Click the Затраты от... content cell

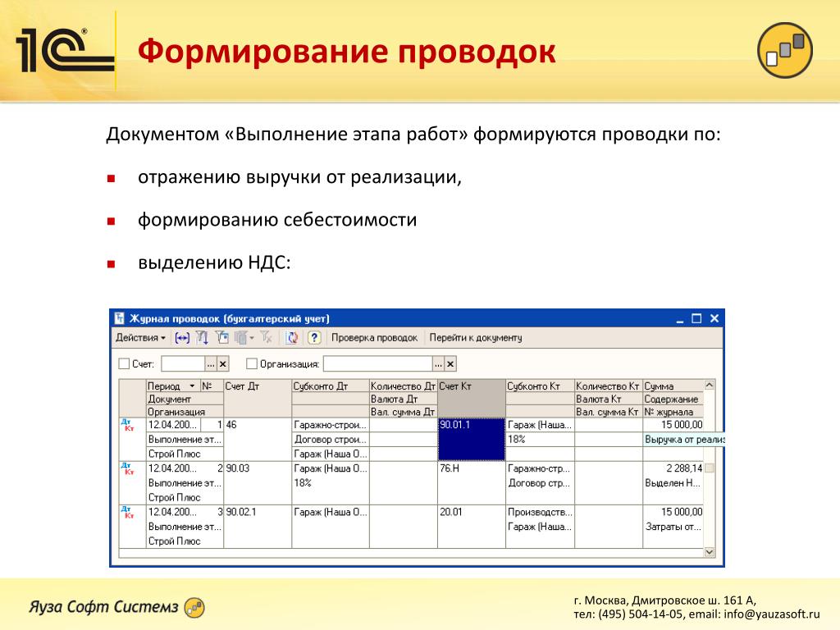673,527
